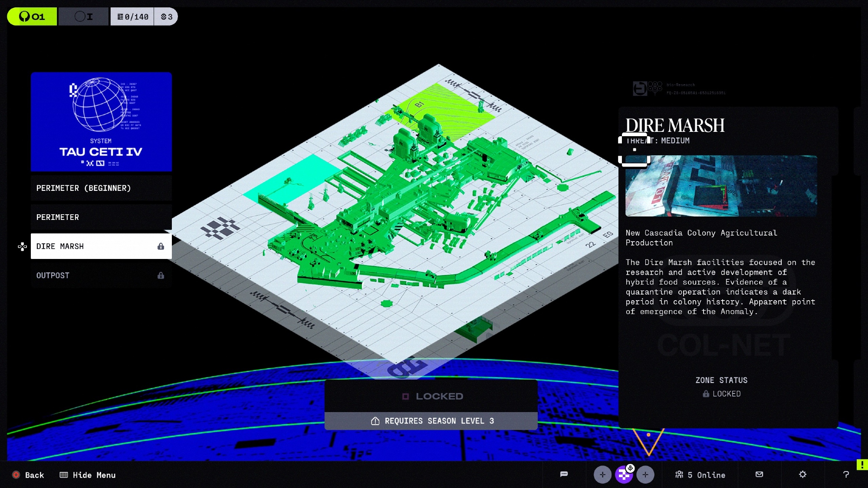Screen dimensions: 868x488
Task: Click the yellow exclamation alert badge
Action: click(861, 465)
